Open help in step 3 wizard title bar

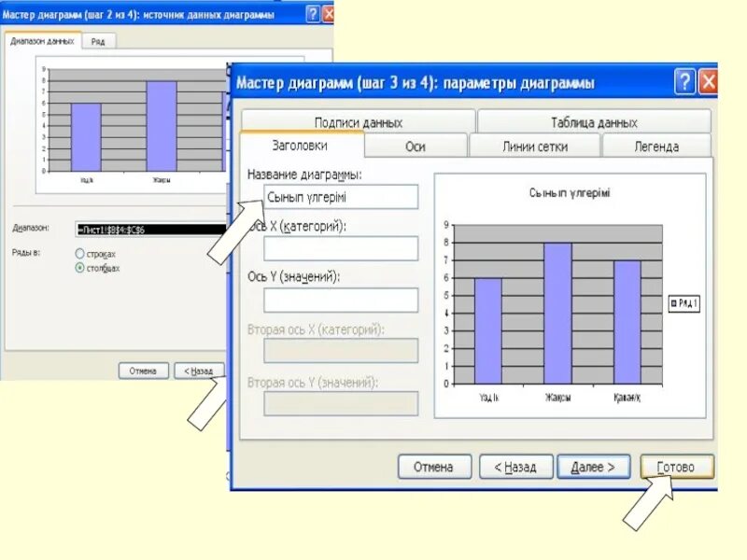pos(685,82)
